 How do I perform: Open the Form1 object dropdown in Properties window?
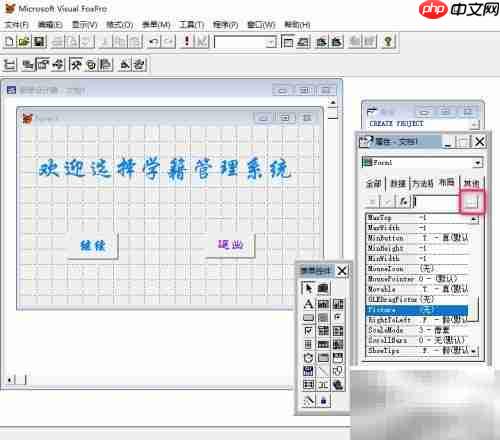478,163
